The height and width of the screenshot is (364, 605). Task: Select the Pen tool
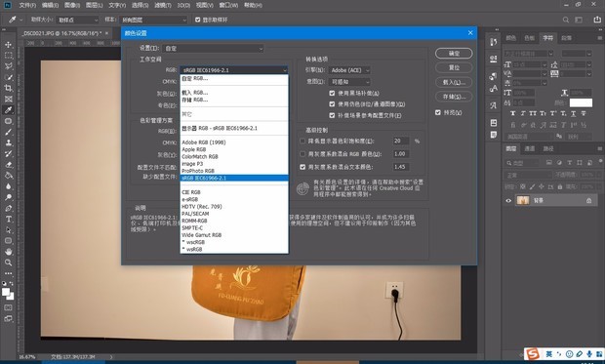click(x=8, y=208)
